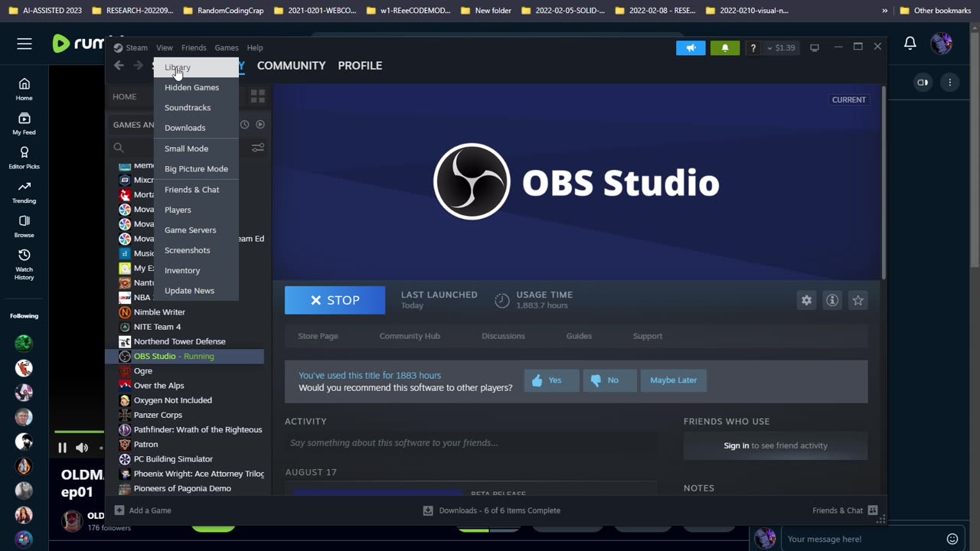This screenshot has height=551, width=980.
Task: Expand the $1.39 wallet account dropdown
Action: coord(781,47)
